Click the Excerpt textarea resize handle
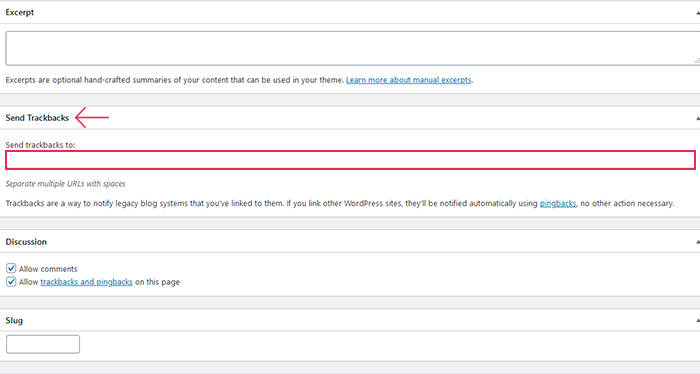Image resolution: width=700 pixels, height=374 pixels. tap(697, 60)
